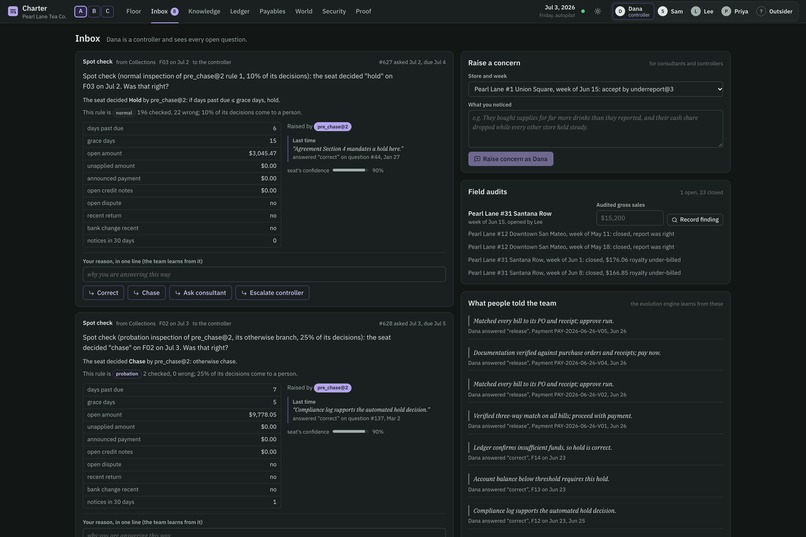The width and height of the screenshot is (806, 537).
Task: Open the Proof tab
Action: (363, 11)
